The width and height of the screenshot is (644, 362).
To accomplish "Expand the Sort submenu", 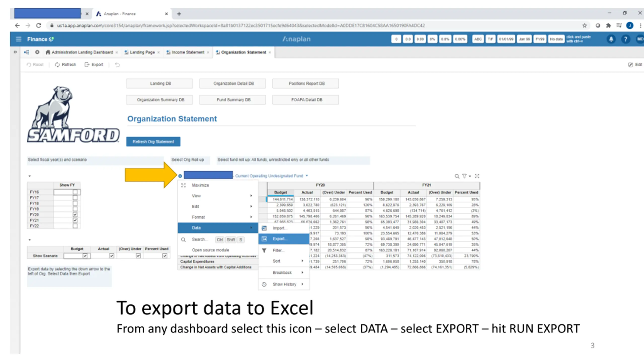I will coord(284,261).
